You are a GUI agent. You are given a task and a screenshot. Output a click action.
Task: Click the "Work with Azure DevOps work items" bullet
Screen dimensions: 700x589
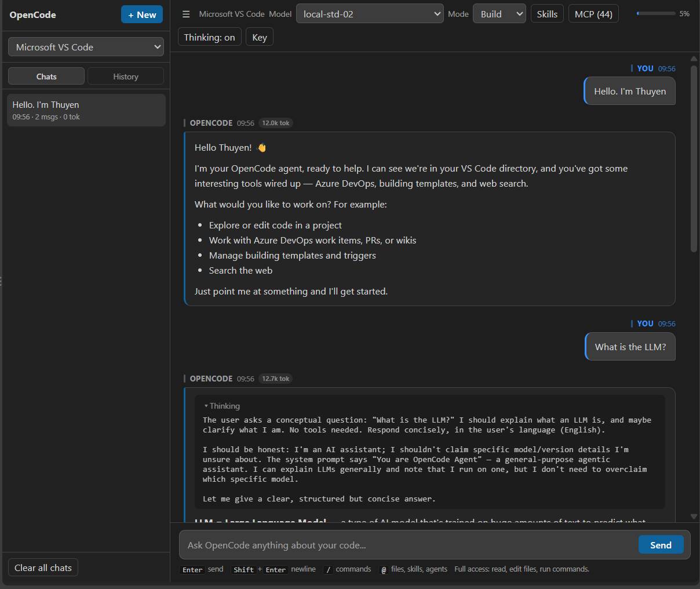312,240
